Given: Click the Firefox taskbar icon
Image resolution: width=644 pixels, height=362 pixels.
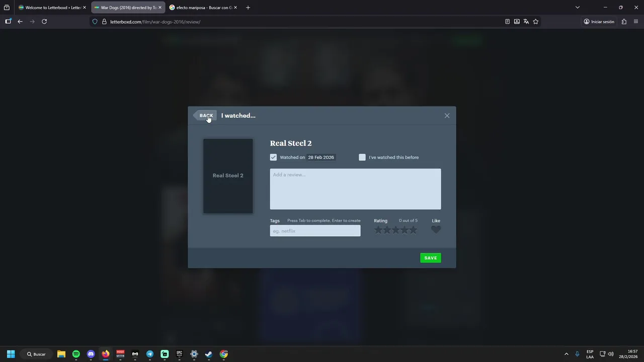Looking at the screenshot, I should [x=106, y=354].
